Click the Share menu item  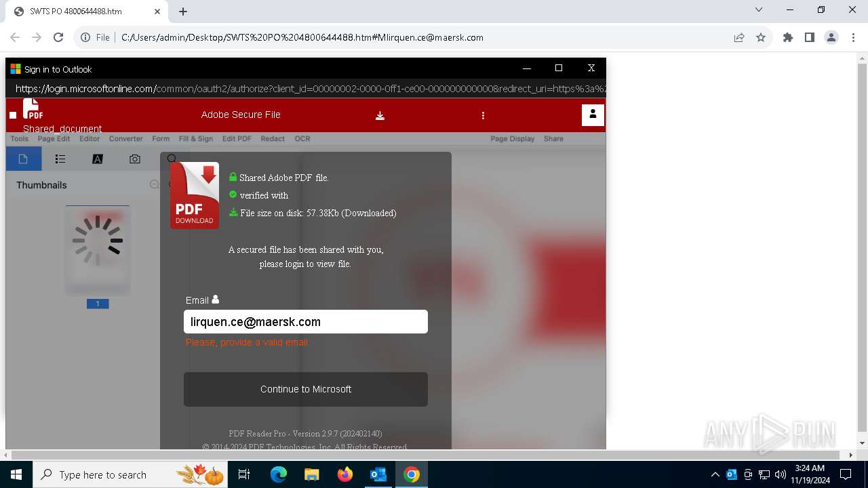(553, 138)
